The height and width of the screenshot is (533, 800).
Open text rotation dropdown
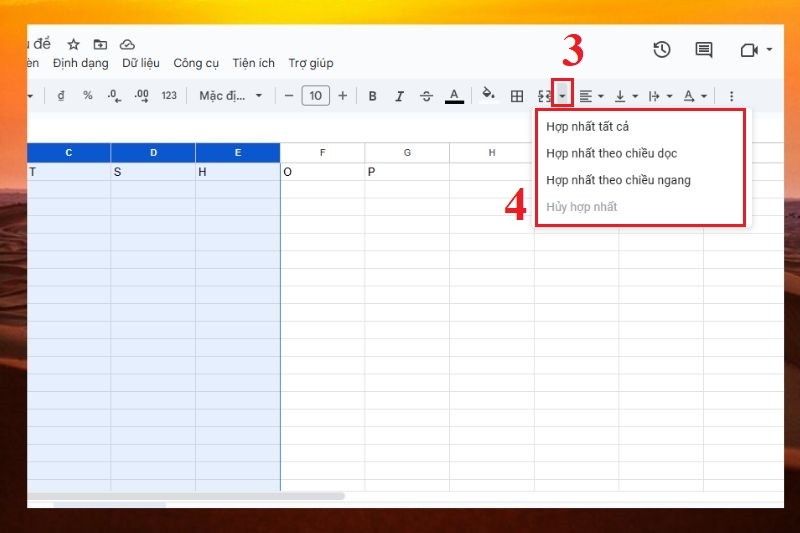point(695,96)
